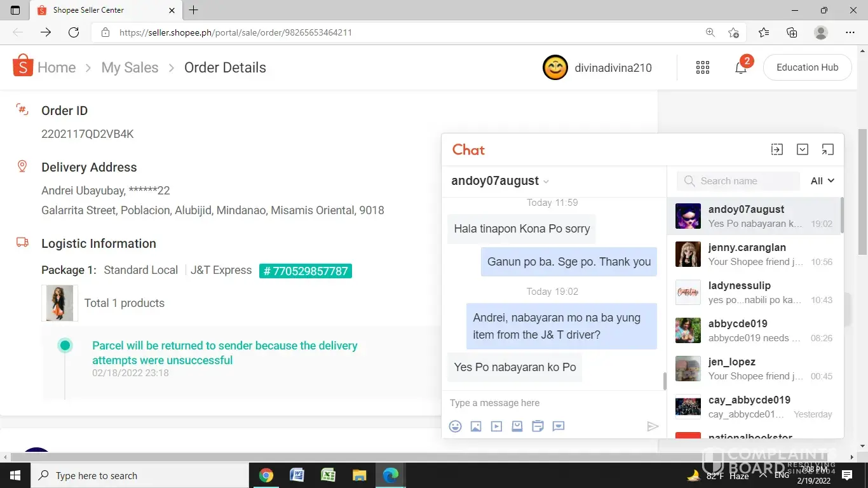
Task: Reload the page with the refresh icon
Action: tap(74, 32)
